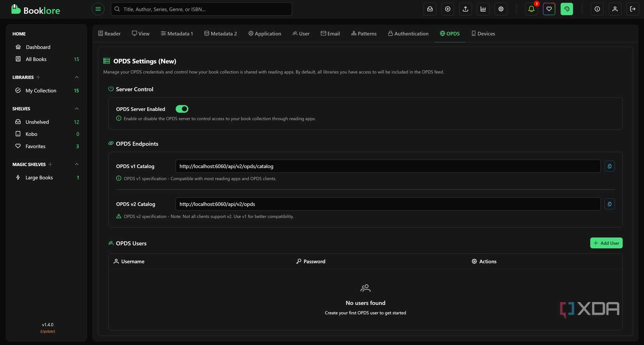Click the notifications bell icon
This screenshot has height=345, width=644.
531,9
